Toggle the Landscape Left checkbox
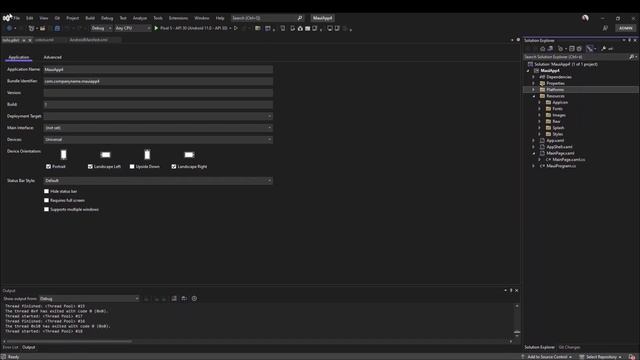Image resolution: width=640 pixels, height=360 pixels. (x=90, y=167)
